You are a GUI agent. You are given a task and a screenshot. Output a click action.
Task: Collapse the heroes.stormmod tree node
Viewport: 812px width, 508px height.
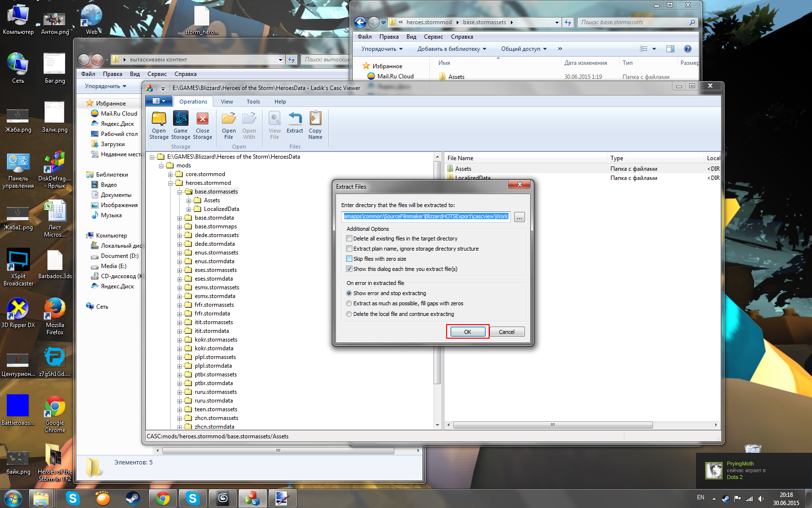coord(171,183)
